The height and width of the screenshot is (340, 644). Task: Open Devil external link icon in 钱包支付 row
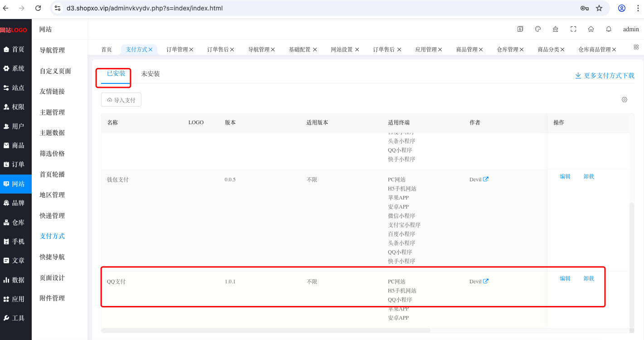tap(486, 179)
